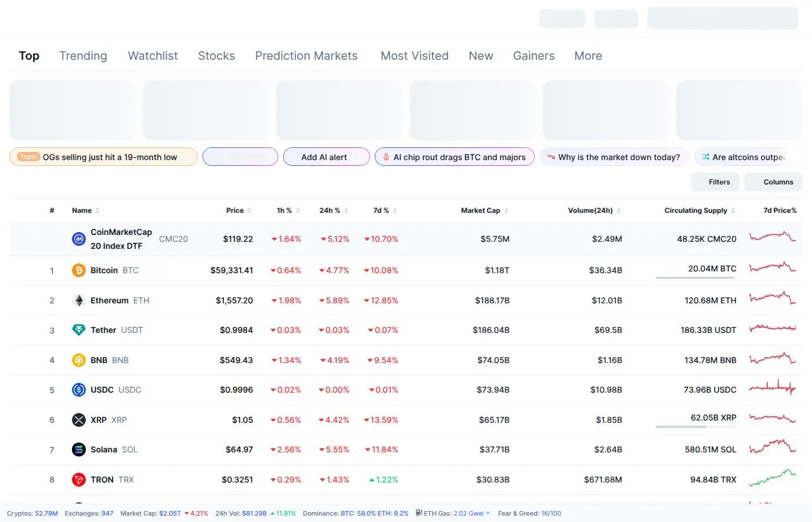812x522 pixels.
Task: Open 'Why is the market down today?' chip
Action: click(x=614, y=157)
